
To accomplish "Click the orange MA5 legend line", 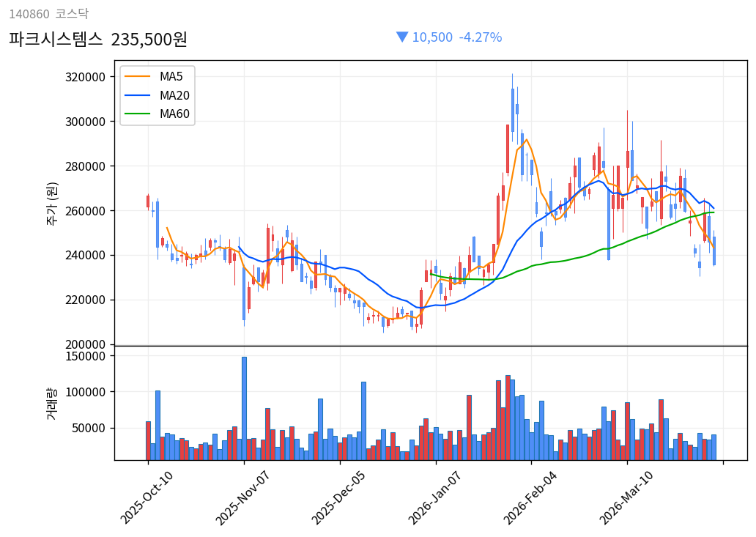I will [x=137, y=77].
